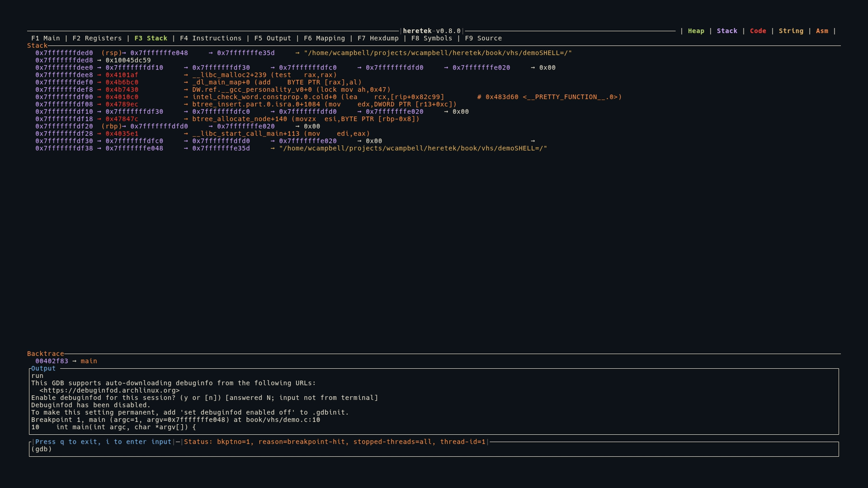868x488 pixels.
Task: Click the demoSHELL path string in rsp row
Action: point(438,53)
